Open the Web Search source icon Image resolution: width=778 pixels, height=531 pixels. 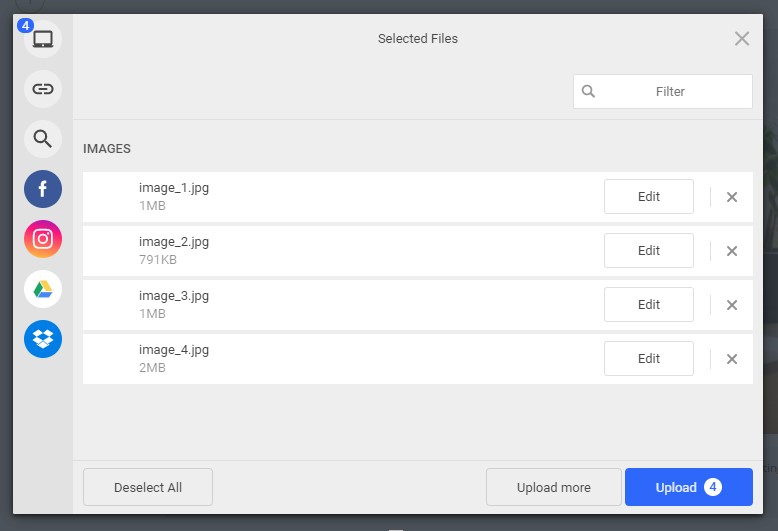(43, 139)
